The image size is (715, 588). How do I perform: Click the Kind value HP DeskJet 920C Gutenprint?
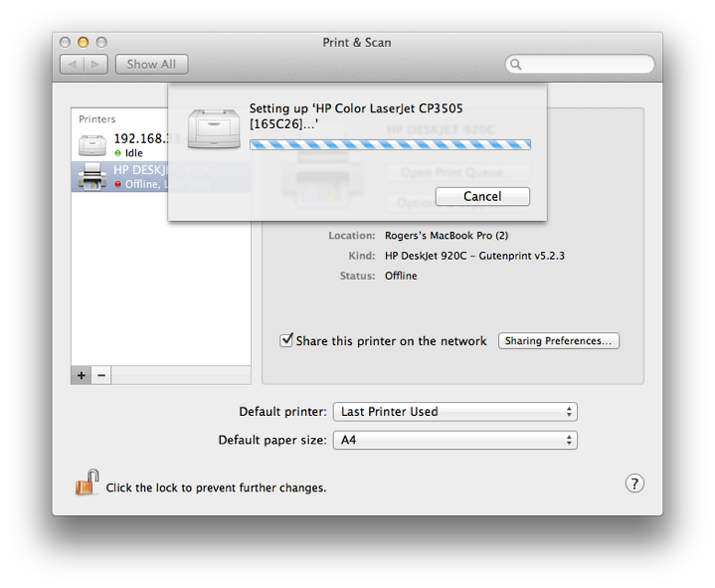tap(474, 256)
